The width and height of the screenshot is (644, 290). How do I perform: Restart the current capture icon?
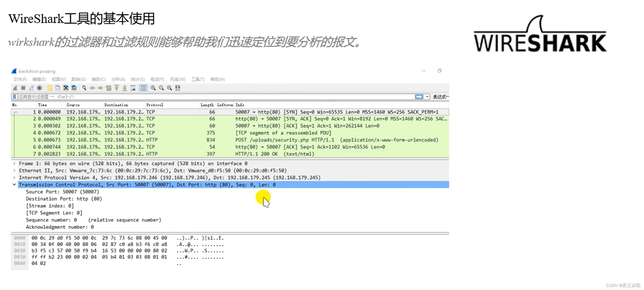31,88
